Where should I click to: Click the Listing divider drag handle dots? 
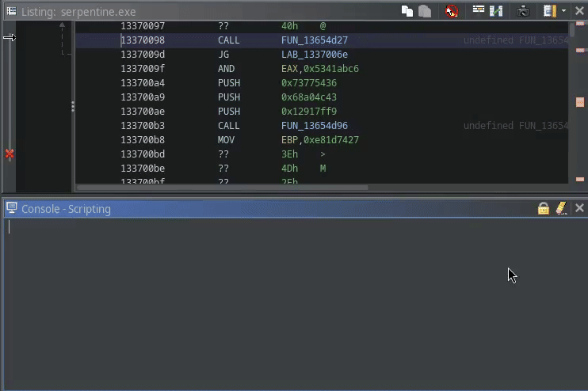(73, 107)
